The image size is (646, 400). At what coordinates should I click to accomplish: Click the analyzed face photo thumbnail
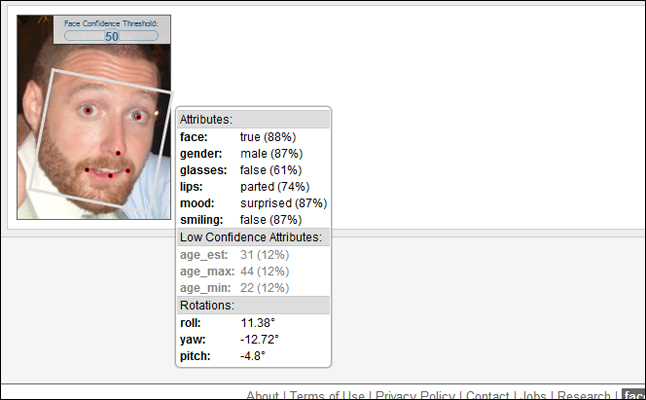pos(94,117)
